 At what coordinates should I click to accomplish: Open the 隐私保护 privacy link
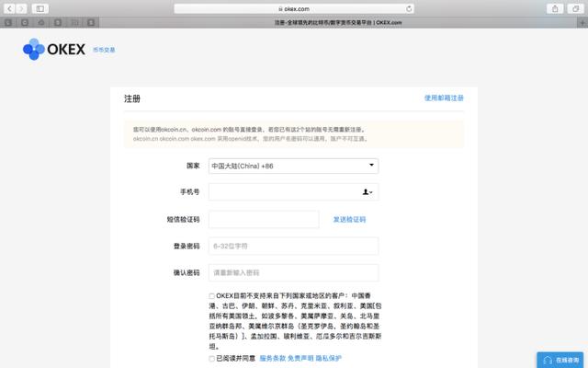click(329, 359)
